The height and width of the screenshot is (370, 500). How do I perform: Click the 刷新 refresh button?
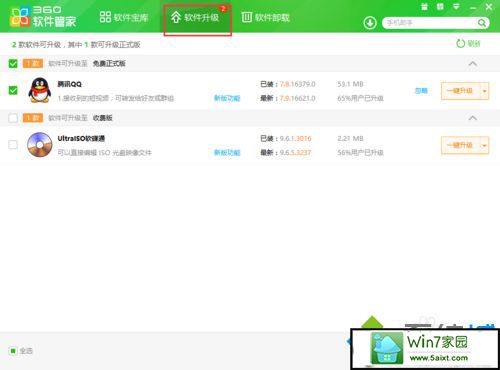click(x=468, y=43)
